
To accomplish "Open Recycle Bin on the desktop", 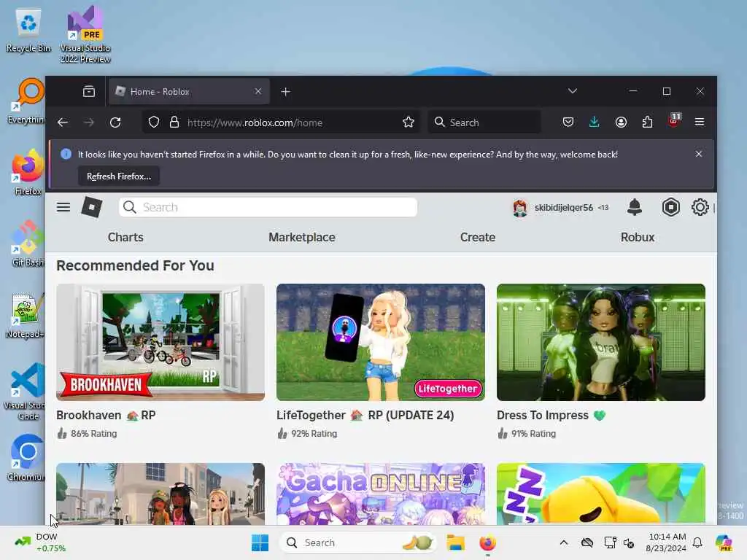I will click(x=28, y=29).
